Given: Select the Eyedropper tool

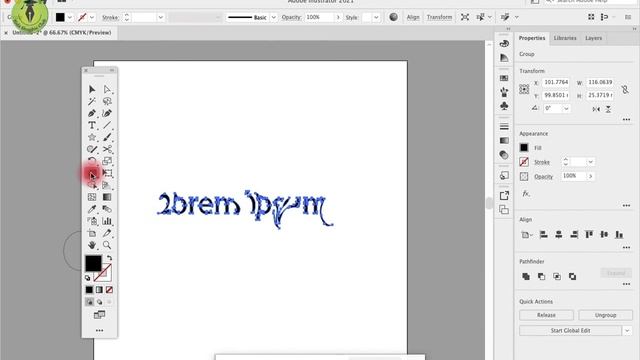Looking at the screenshot, I should coord(92,209).
